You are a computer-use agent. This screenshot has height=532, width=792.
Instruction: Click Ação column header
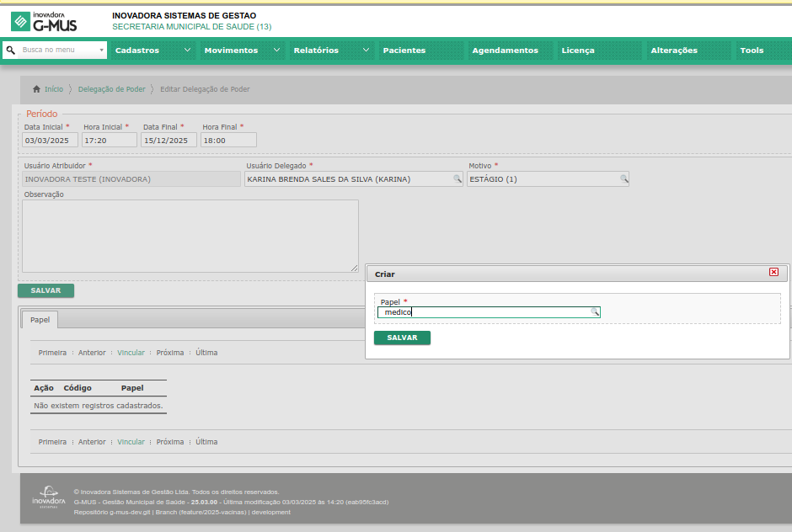(x=44, y=388)
